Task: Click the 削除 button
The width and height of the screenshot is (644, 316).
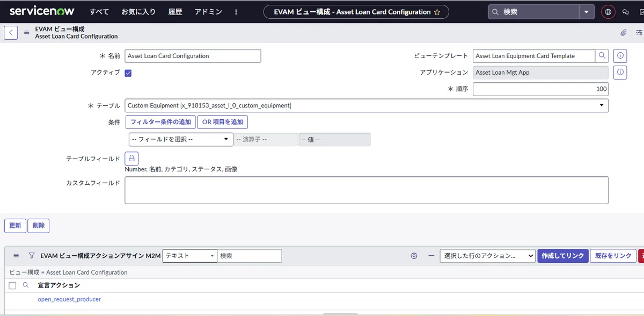Action: point(39,226)
